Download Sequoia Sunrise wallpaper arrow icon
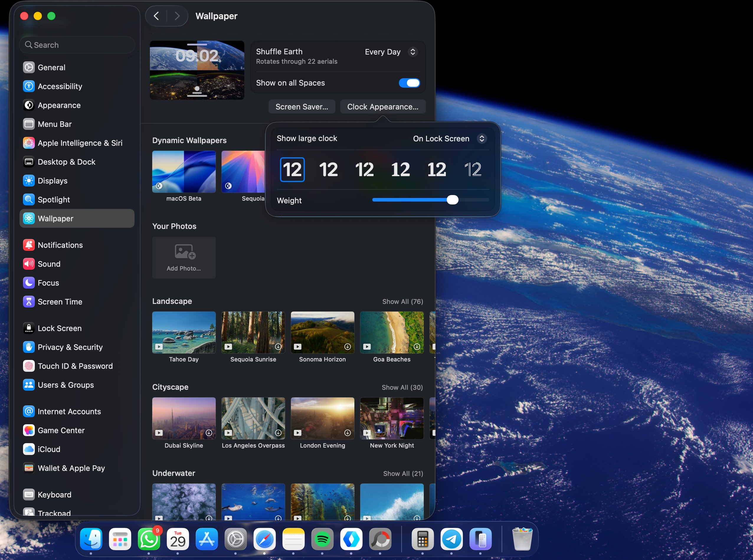 tap(278, 347)
